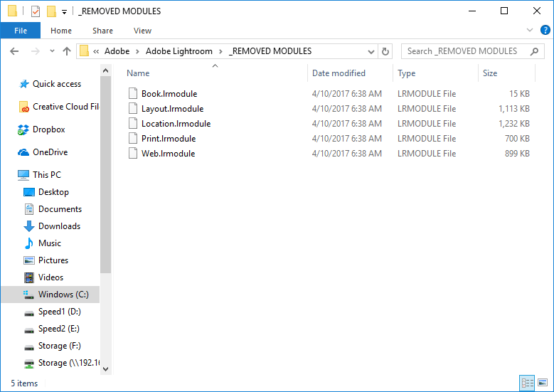Click the search magnifier icon
The width and height of the screenshot is (554, 392).
coord(534,52)
